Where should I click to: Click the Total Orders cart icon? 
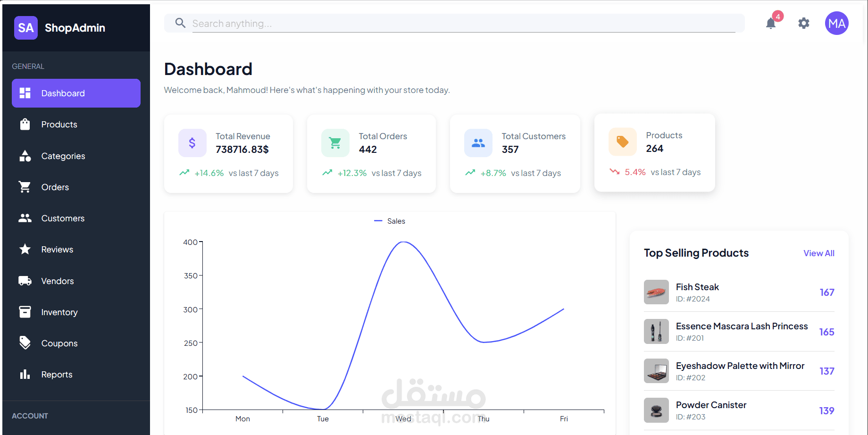(x=335, y=143)
